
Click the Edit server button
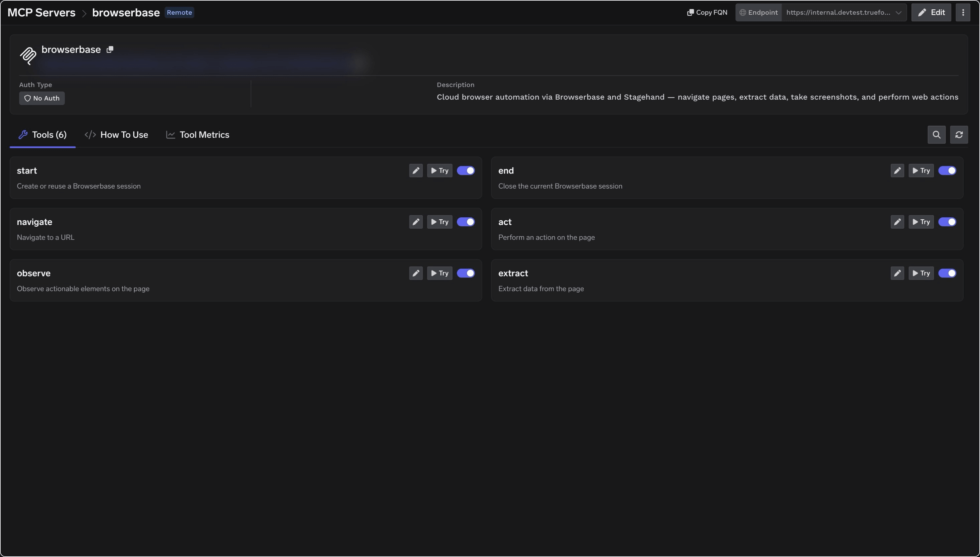pos(931,12)
